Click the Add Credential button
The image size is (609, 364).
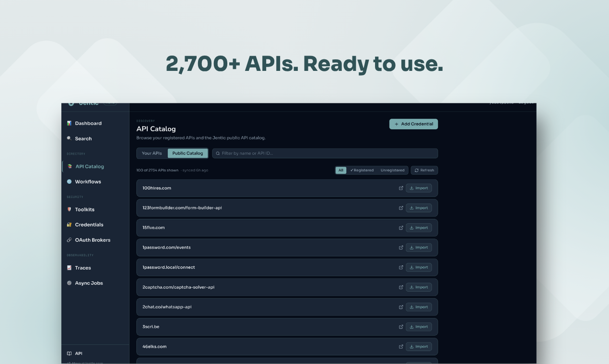(x=413, y=124)
